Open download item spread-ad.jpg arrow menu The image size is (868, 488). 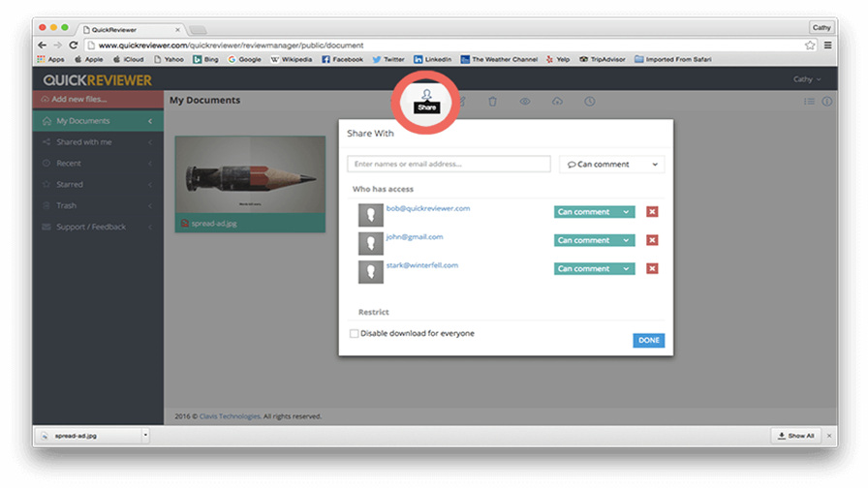coord(145,436)
